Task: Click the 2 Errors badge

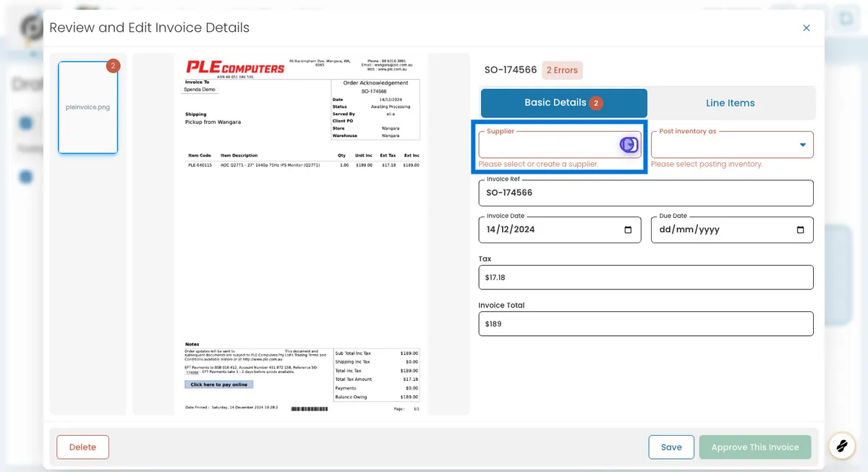Action: pyautogui.click(x=562, y=70)
